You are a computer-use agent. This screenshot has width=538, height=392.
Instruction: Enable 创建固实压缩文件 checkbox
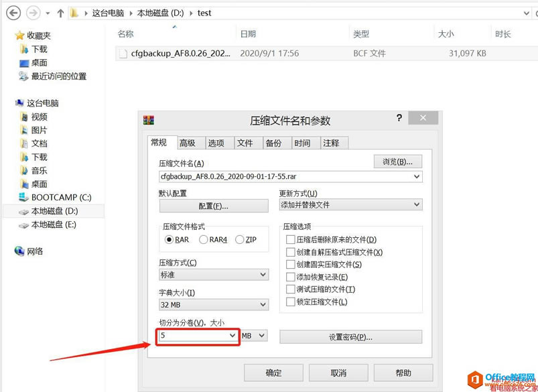291,264
